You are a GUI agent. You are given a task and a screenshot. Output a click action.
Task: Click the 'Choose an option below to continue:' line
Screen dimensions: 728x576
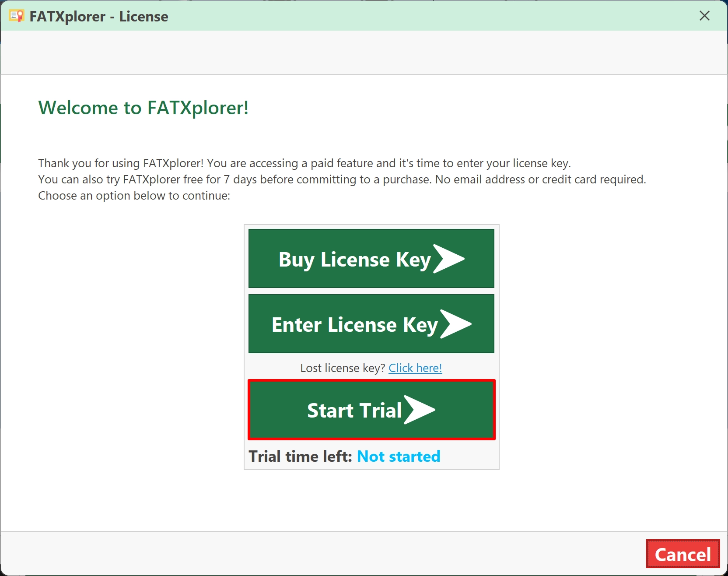click(134, 196)
